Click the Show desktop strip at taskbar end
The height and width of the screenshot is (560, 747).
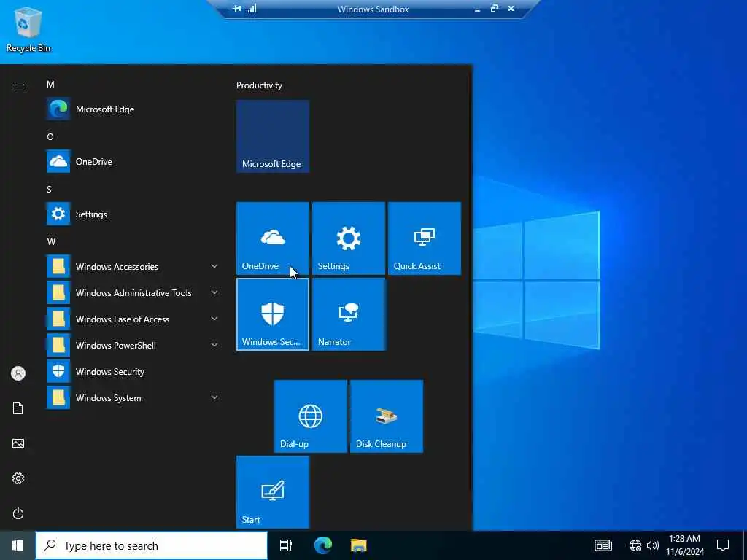(745, 545)
